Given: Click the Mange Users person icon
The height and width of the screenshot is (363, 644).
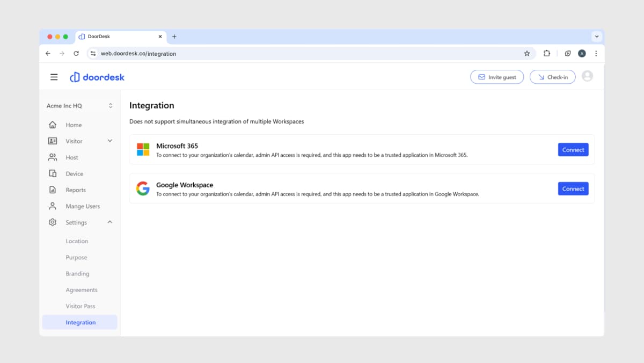Looking at the screenshot, I should (x=53, y=206).
